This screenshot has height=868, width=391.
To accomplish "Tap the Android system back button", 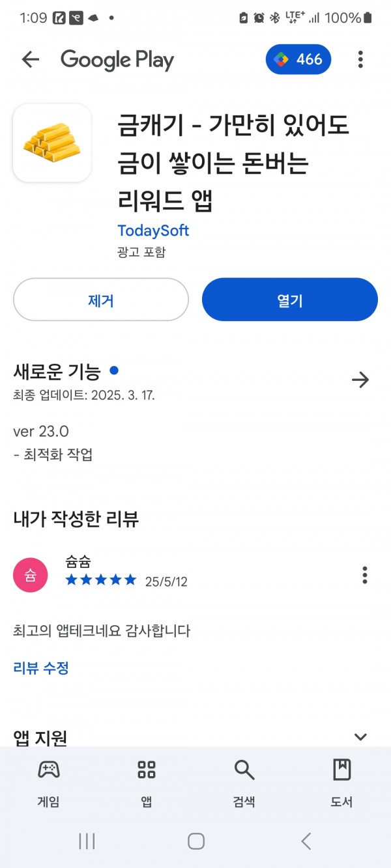I will click(306, 841).
